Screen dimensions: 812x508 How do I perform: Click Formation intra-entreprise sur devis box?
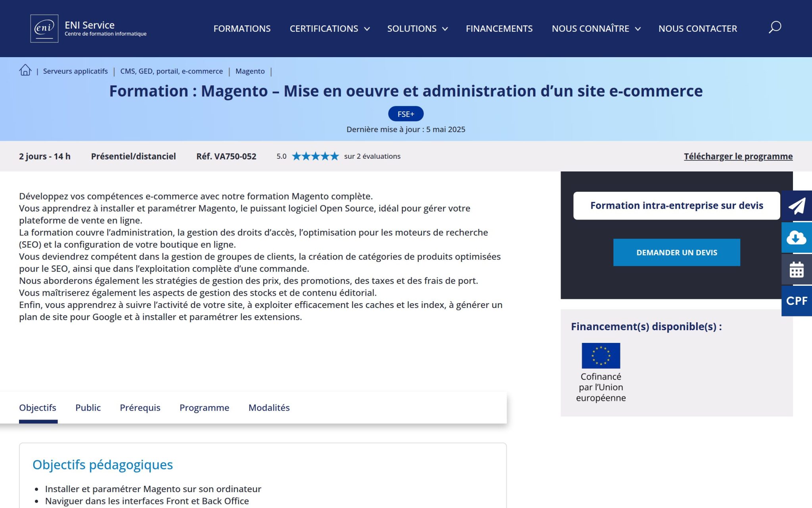(x=676, y=206)
